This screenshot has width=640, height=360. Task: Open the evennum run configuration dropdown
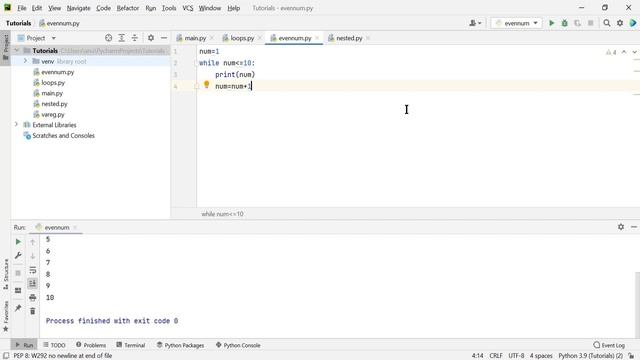(x=517, y=23)
